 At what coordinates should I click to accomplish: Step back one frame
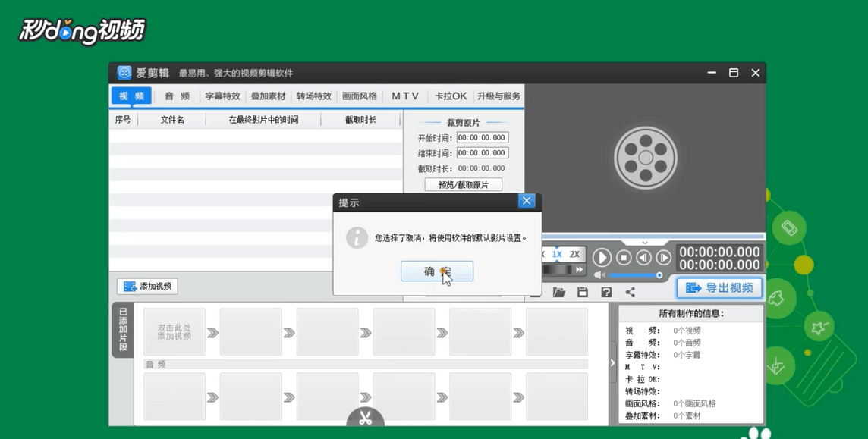(643, 258)
